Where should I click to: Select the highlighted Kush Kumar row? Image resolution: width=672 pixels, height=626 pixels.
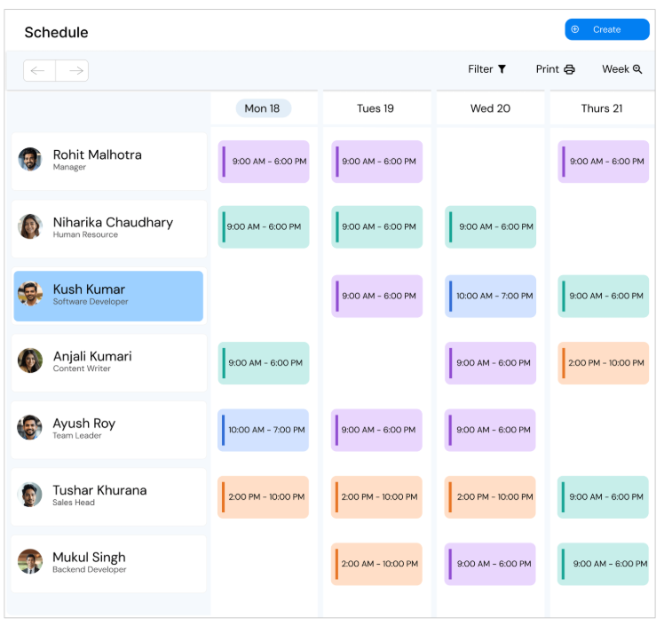click(108, 296)
